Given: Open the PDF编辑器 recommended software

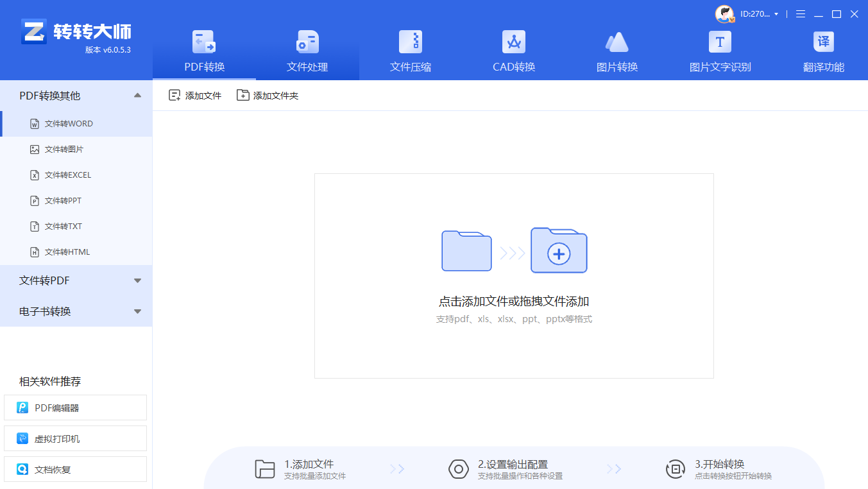Looking at the screenshot, I should (75, 407).
